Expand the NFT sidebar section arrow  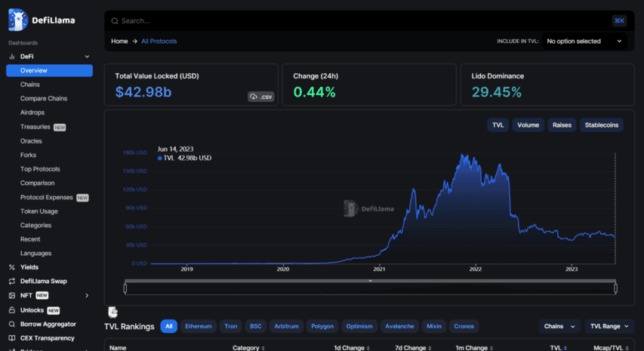87,296
